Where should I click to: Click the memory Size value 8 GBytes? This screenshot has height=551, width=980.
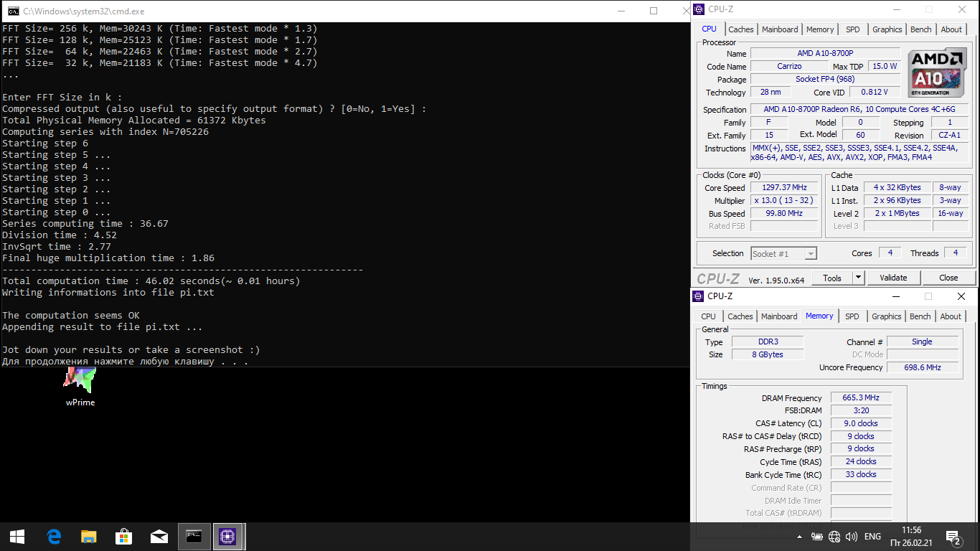click(768, 354)
